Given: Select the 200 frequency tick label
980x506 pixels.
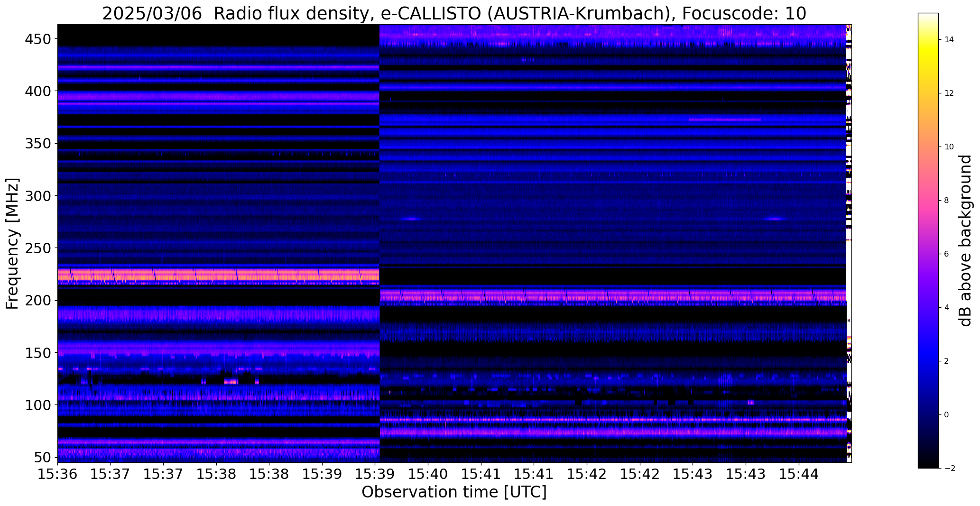Looking at the screenshot, I should (x=37, y=301).
